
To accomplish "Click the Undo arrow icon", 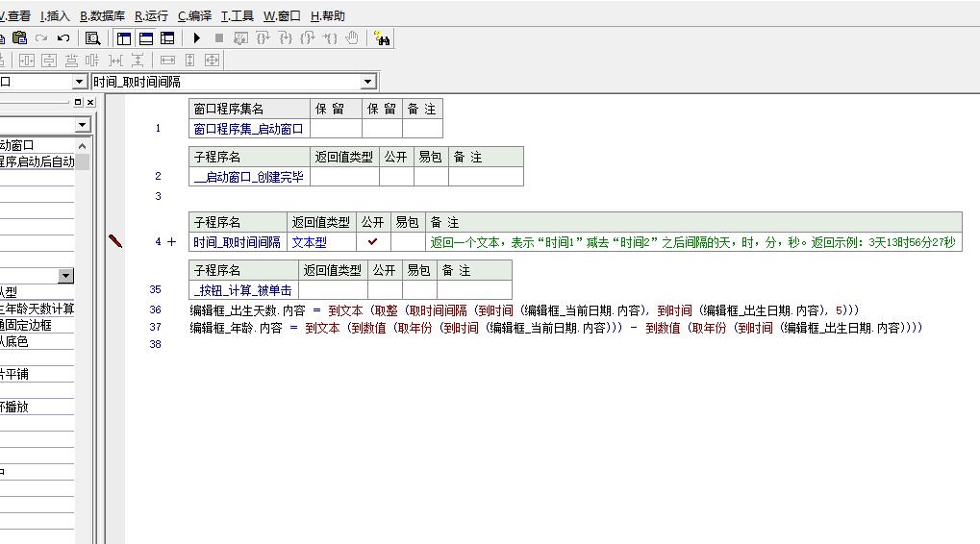I will 63,38.
